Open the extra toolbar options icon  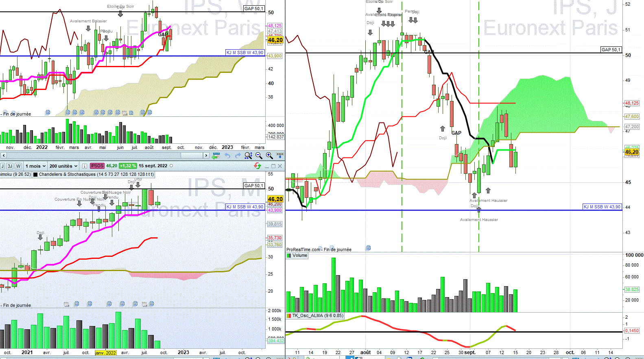tap(280, 155)
